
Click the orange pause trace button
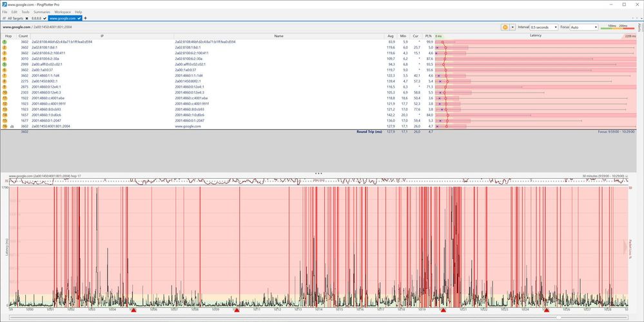tap(504, 27)
